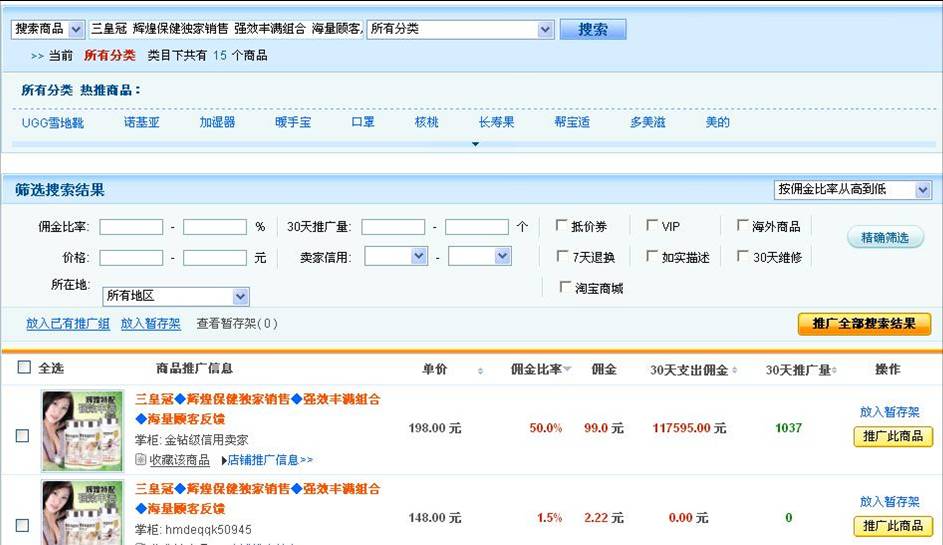Open the 搜索商品 search type dropdown
This screenshot has height=545, width=943.
(x=48, y=29)
